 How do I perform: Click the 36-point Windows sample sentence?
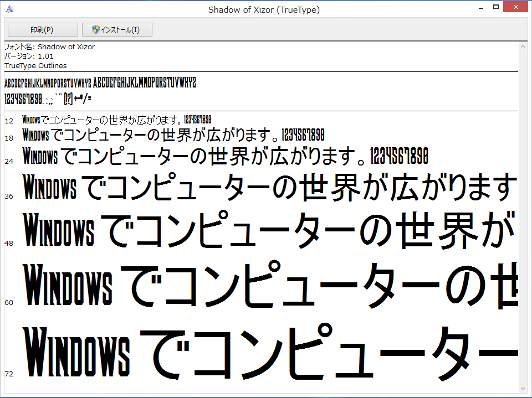pos(270,186)
